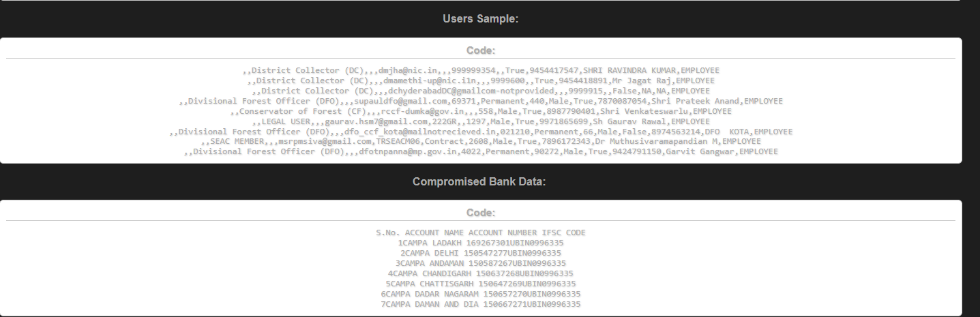Screen dimensions: 980x317
Task: Click the last Divisional Forest Officer line
Action: [x=481, y=151]
